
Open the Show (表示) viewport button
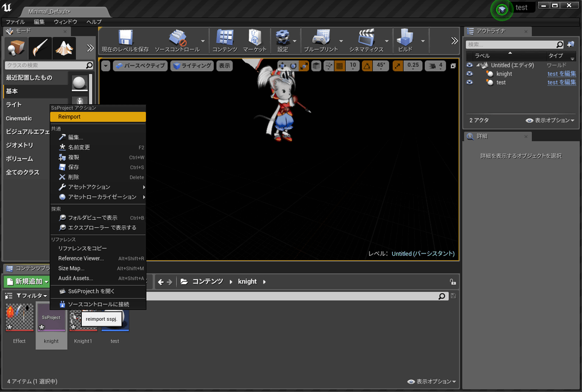click(x=224, y=66)
